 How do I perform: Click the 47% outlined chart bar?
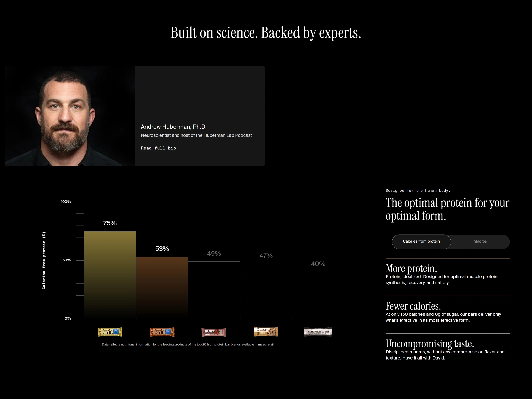266,291
